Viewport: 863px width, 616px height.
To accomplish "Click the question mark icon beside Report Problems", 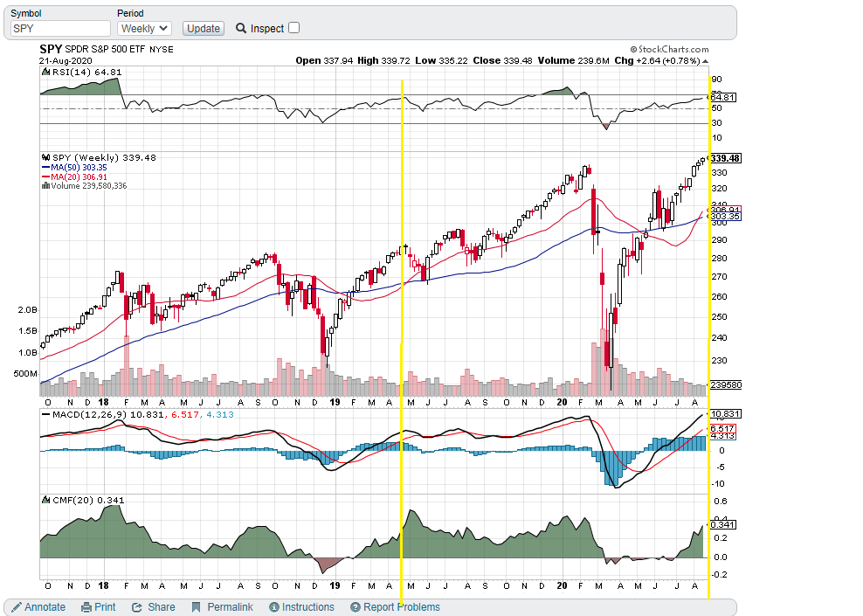I will [x=356, y=607].
